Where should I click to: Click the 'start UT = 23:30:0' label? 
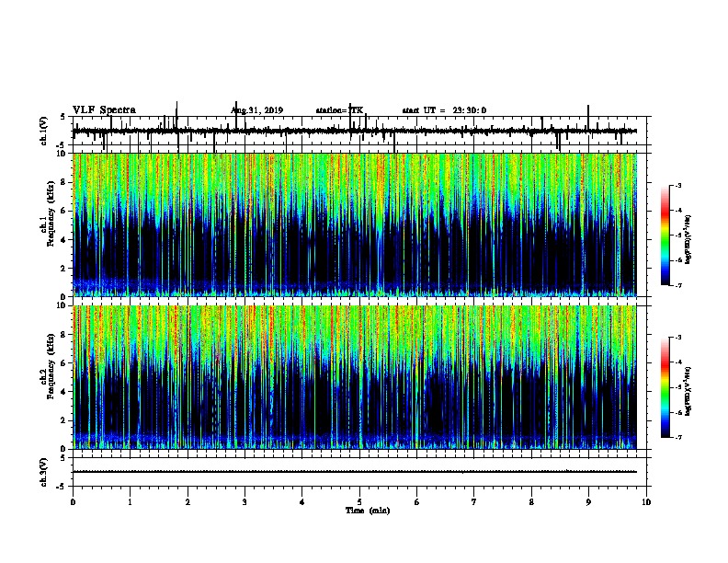tap(444, 110)
